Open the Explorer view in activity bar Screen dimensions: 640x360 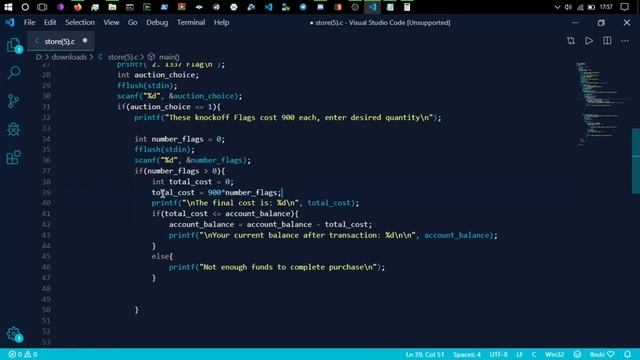[x=13, y=45]
